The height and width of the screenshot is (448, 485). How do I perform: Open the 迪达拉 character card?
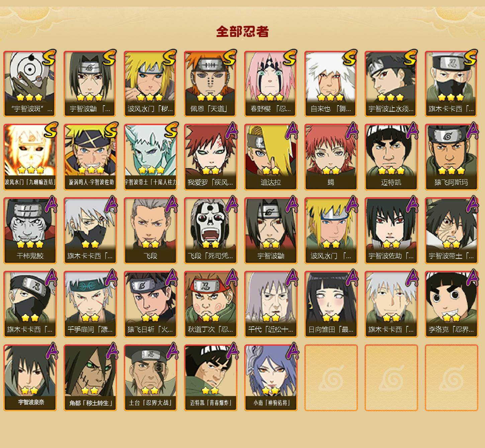click(271, 157)
